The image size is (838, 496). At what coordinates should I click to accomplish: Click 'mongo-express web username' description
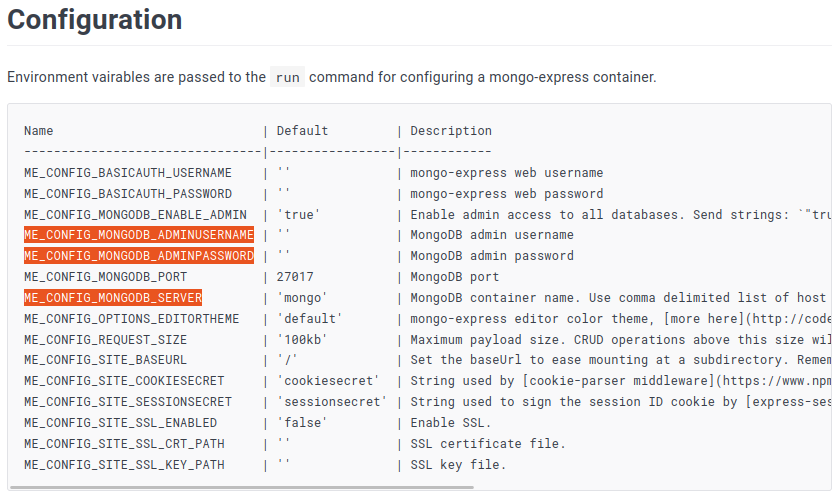(507, 173)
